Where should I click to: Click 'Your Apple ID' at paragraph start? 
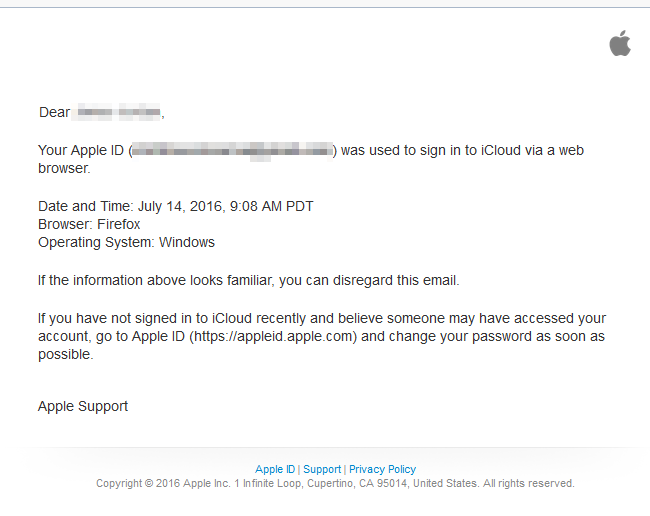[80, 150]
